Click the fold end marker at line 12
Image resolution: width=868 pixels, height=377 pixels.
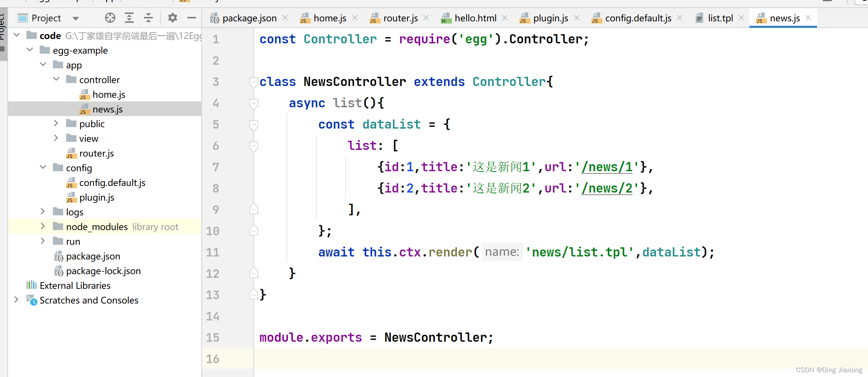pos(253,273)
